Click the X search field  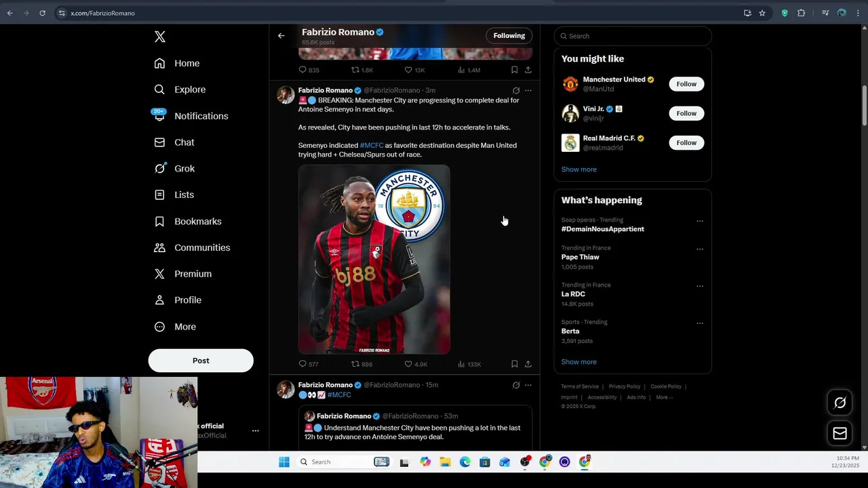coord(633,36)
